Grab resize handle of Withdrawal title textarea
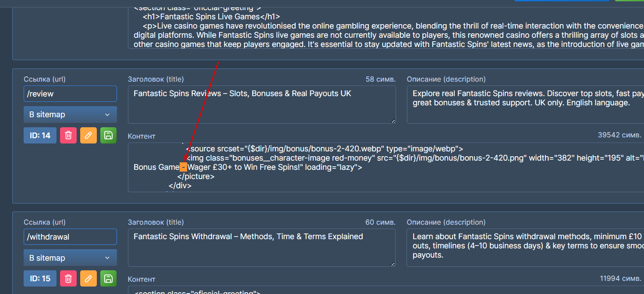Screen dimensions: 644x294 (393, 264)
